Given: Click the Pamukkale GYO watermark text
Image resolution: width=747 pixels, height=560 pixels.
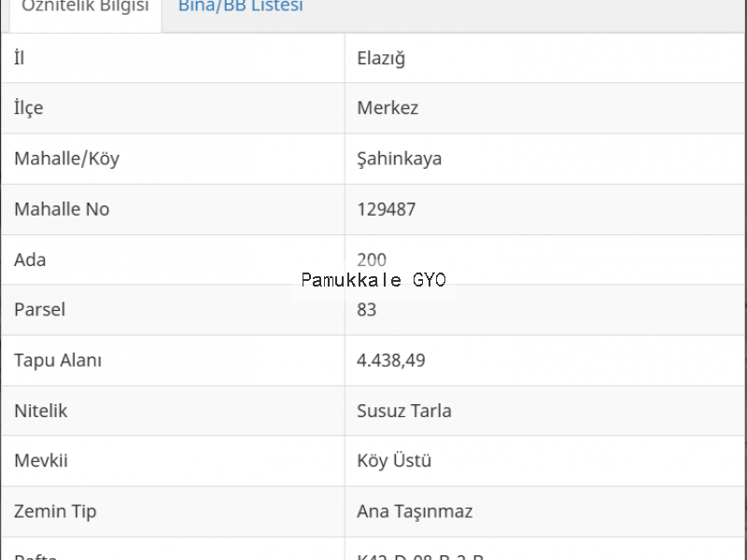Looking at the screenshot, I should tap(374, 280).
